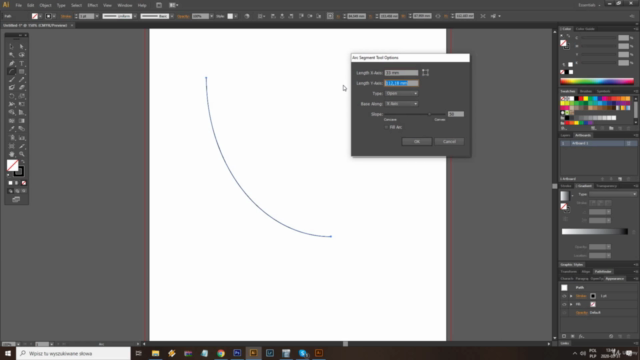Enable the Fill Arc checkbox
This screenshot has height=360, width=640.
386,127
